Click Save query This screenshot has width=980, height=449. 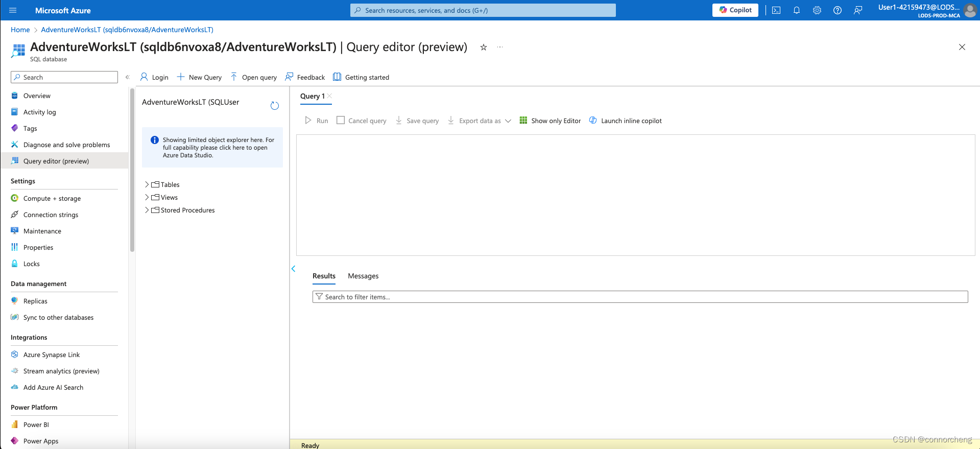click(x=417, y=121)
